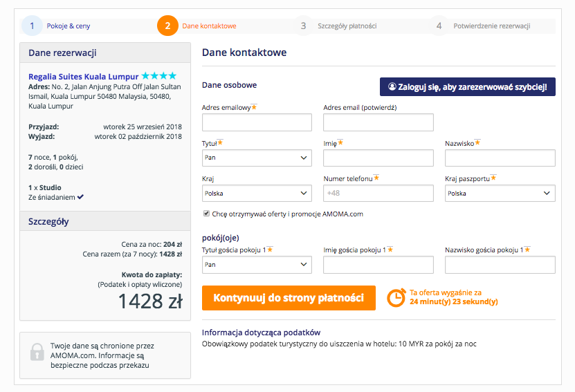Click the step 3 circle icon

click(303, 26)
